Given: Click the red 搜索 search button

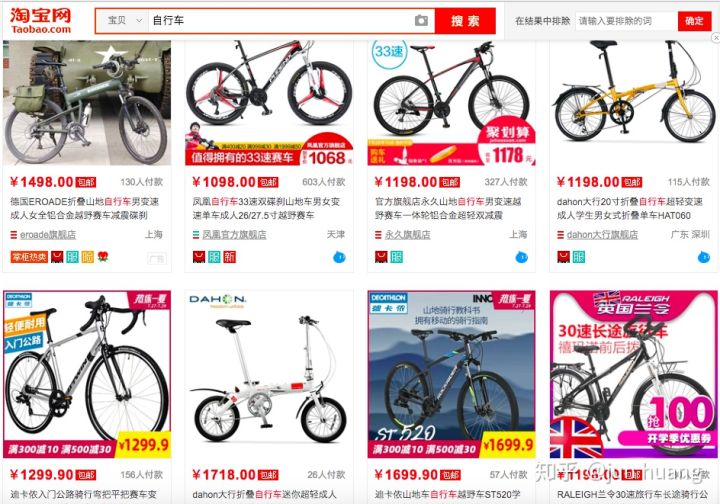Looking at the screenshot, I should pyautogui.click(x=465, y=21).
